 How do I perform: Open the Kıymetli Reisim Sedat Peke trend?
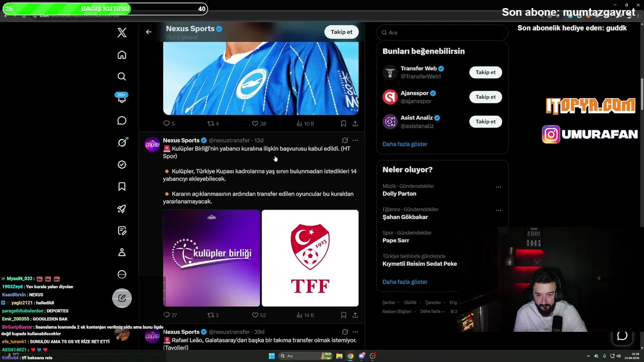[x=420, y=264]
